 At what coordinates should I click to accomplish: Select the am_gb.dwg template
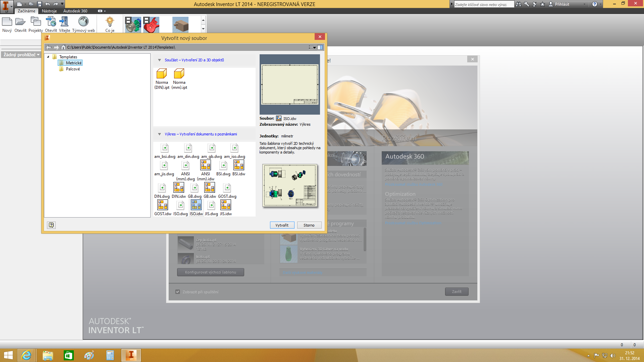coord(212,151)
